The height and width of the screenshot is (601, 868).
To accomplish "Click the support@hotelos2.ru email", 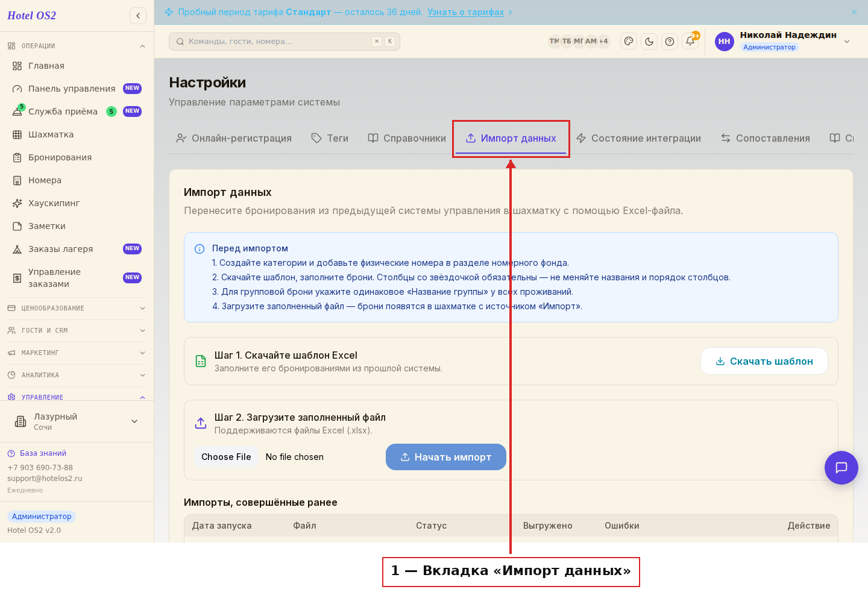I will point(45,479).
